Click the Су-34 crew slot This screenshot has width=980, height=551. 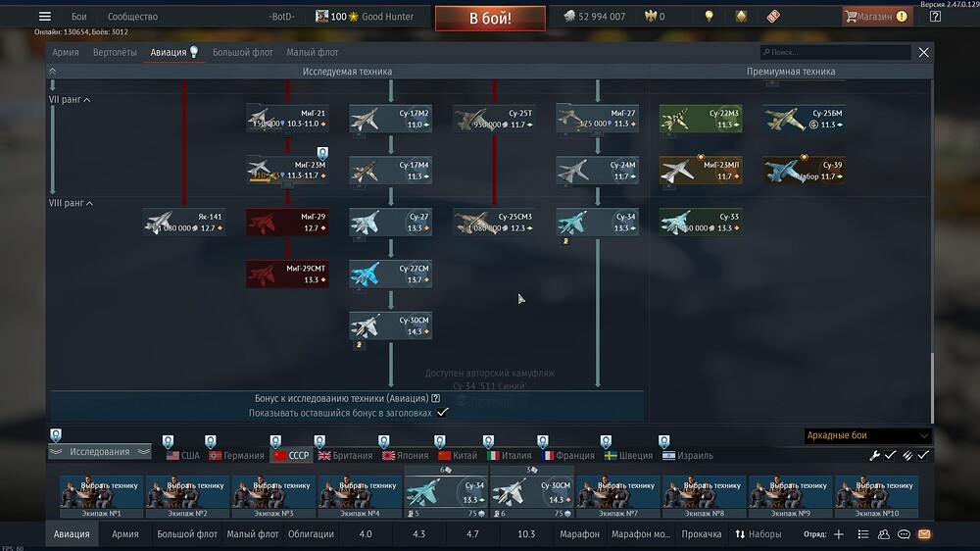pyautogui.click(x=446, y=497)
